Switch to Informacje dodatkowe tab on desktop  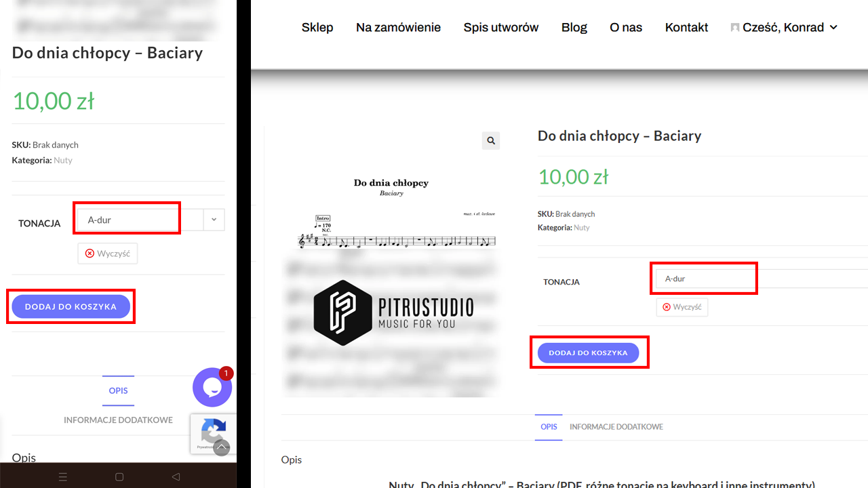[x=616, y=427]
